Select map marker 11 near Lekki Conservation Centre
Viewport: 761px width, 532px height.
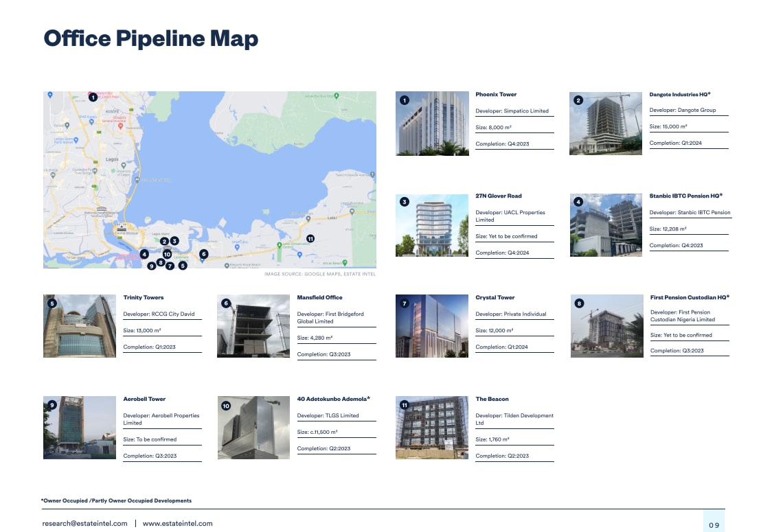click(x=310, y=238)
